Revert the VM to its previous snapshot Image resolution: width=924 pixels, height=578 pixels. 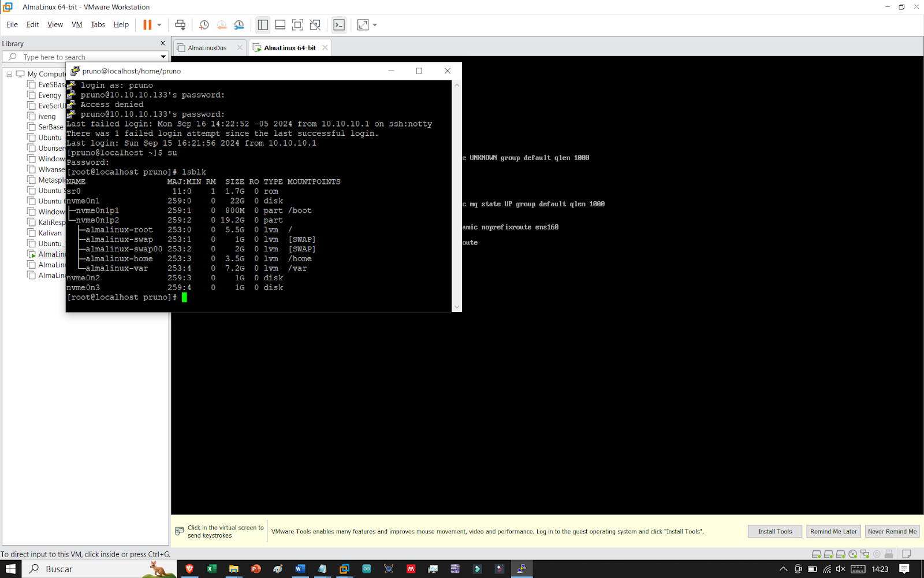tap(222, 25)
